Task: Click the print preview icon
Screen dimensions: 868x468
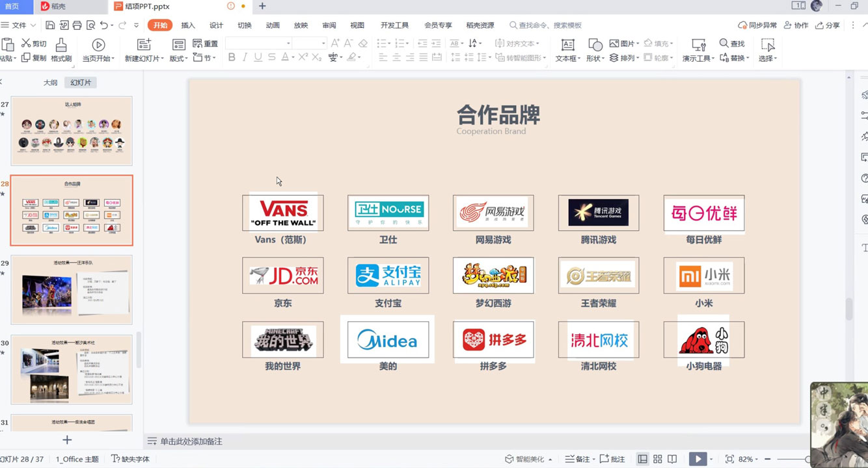Action: point(90,25)
